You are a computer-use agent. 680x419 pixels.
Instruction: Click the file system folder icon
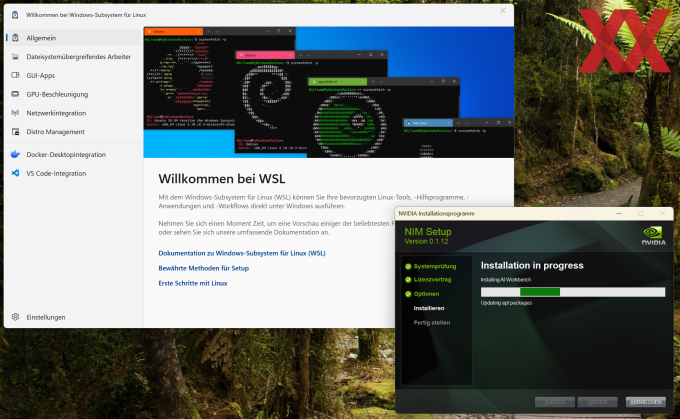pyautogui.click(x=15, y=56)
